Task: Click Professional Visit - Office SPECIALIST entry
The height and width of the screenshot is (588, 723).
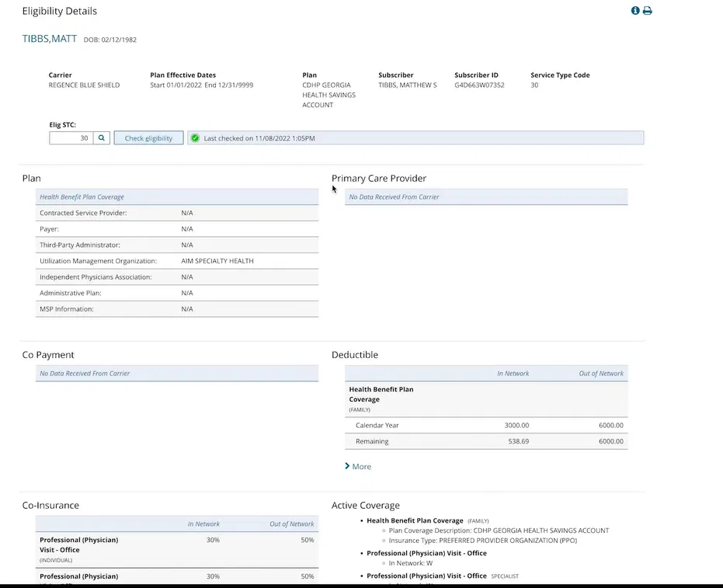Action: [x=442, y=576]
